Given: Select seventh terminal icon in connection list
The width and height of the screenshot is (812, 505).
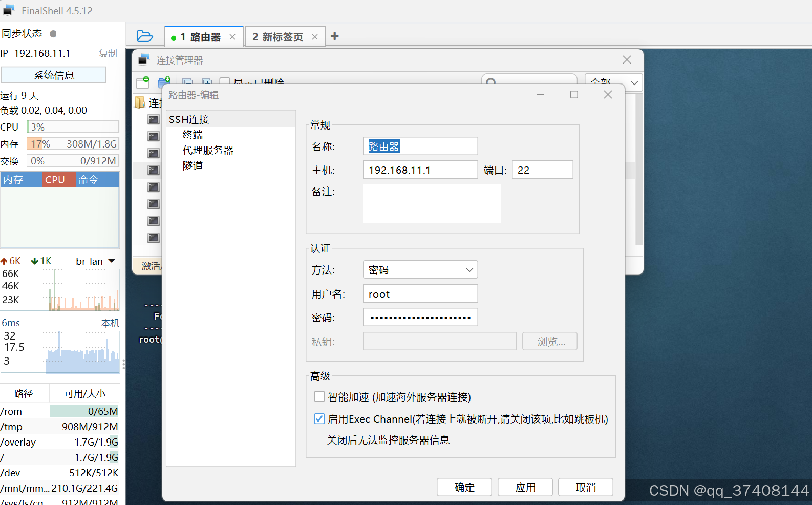Looking at the screenshot, I should (x=153, y=221).
